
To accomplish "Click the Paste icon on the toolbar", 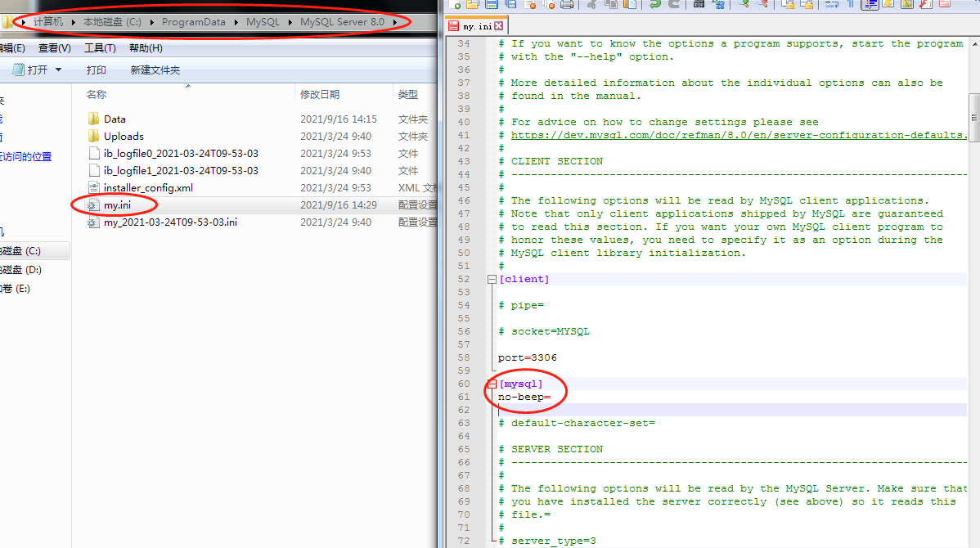I will point(630,6).
